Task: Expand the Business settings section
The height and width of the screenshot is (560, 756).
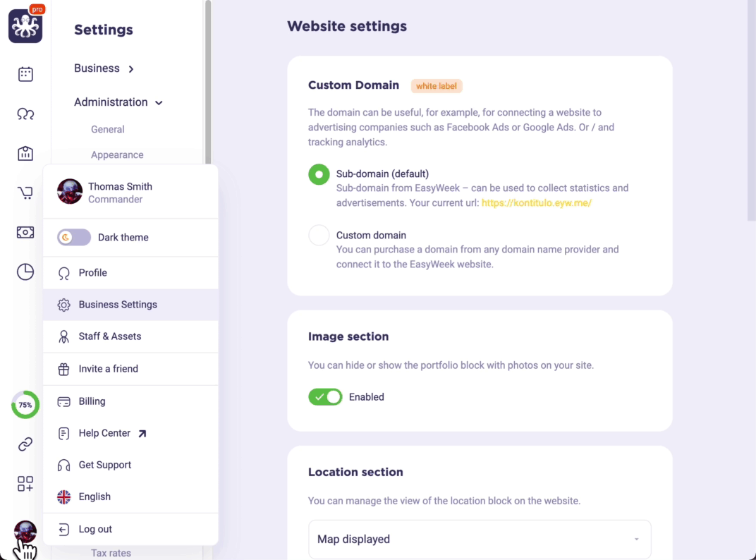Action: click(104, 68)
